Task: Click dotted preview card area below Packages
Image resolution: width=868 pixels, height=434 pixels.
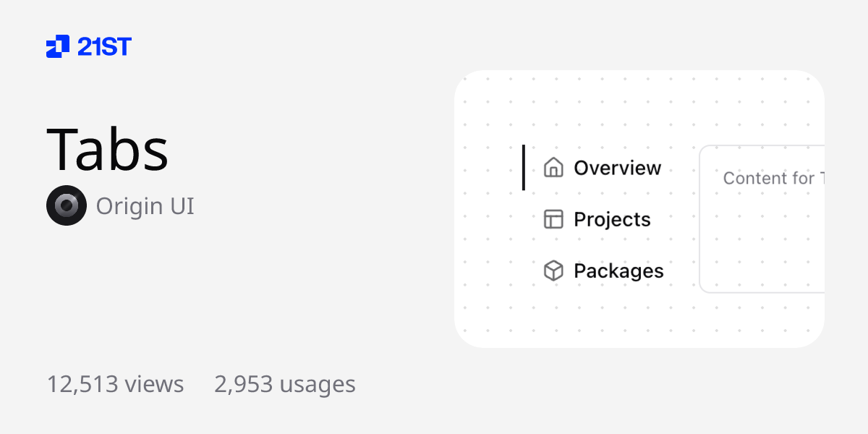Action: pyautogui.click(x=600, y=318)
